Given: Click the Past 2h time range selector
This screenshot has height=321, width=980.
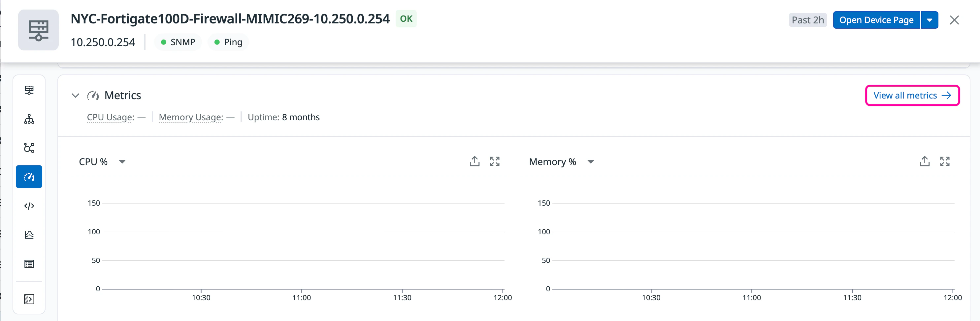Looking at the screenshot, I should tap(807, 20).
